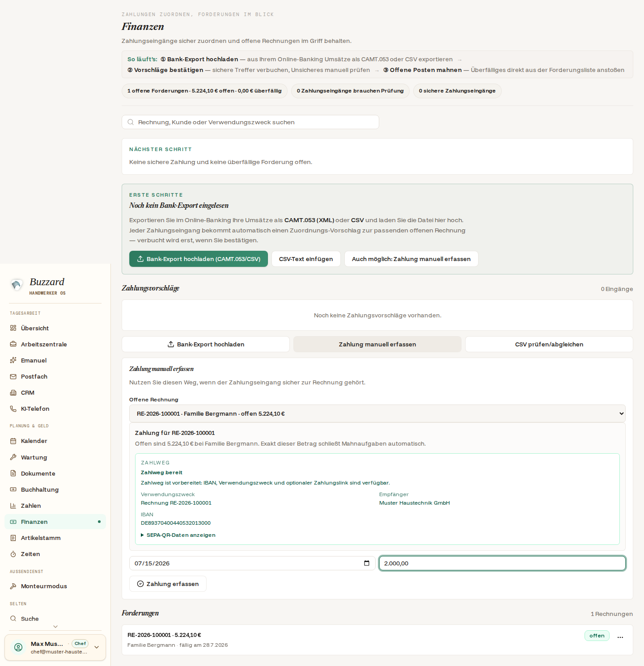Viewport: 644px width, 666px height.
Task: Click the offen status badge
Action: pyautogui.click(x=597, y=636)
